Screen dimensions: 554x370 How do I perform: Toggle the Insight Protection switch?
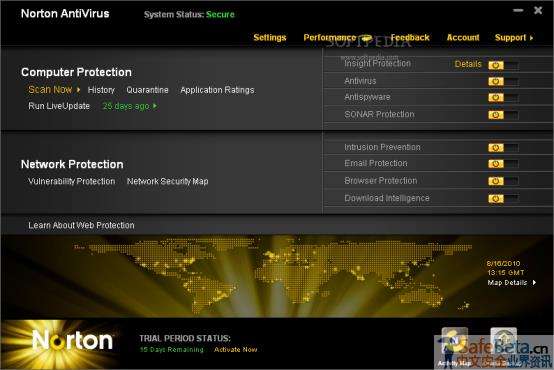(x=503, y=65)
